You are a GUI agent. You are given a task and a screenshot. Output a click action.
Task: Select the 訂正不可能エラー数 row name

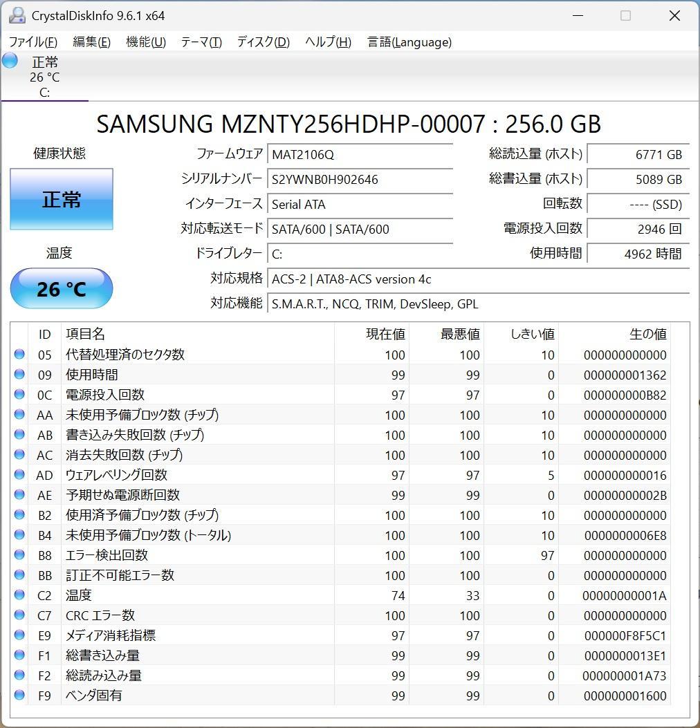coord(120,575)
